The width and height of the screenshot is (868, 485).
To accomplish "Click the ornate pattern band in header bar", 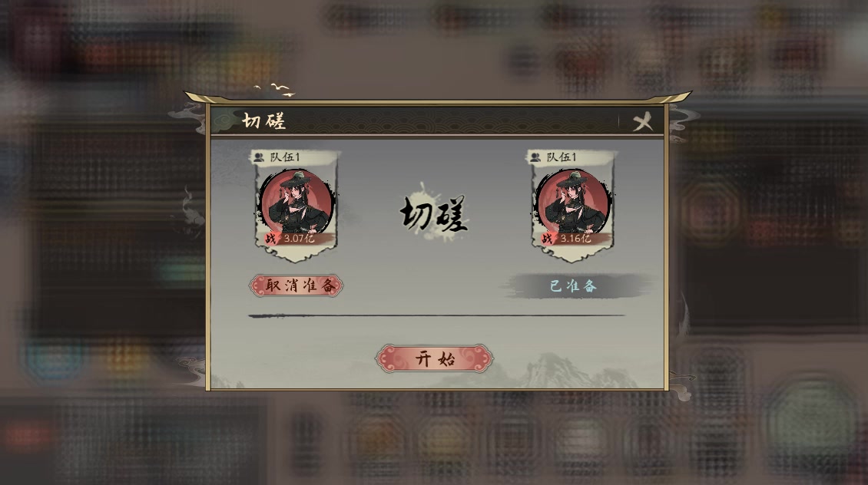I will click(x=454, y=120).
